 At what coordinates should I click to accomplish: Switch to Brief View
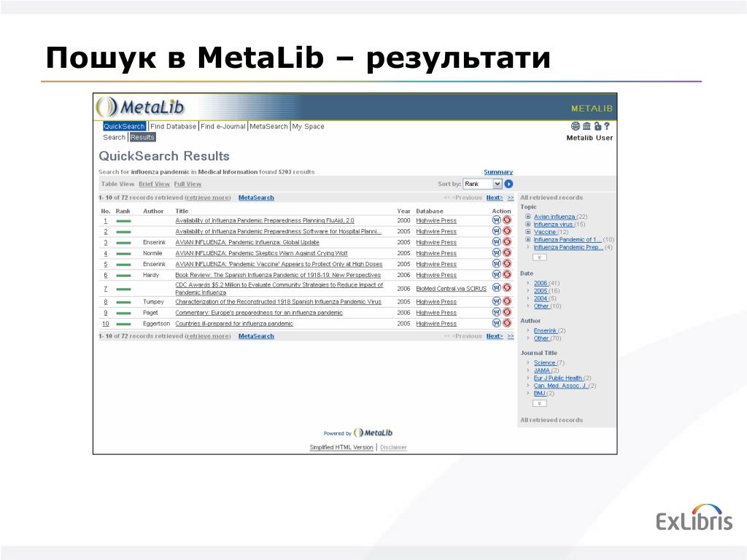pyautogui.click(x=155, y=184)
